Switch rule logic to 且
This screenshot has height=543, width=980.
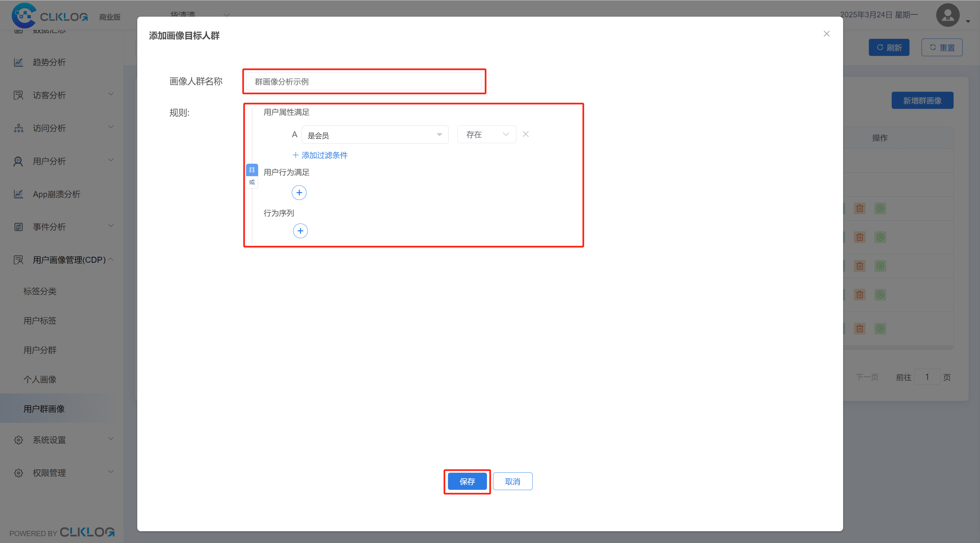(252, 170)
